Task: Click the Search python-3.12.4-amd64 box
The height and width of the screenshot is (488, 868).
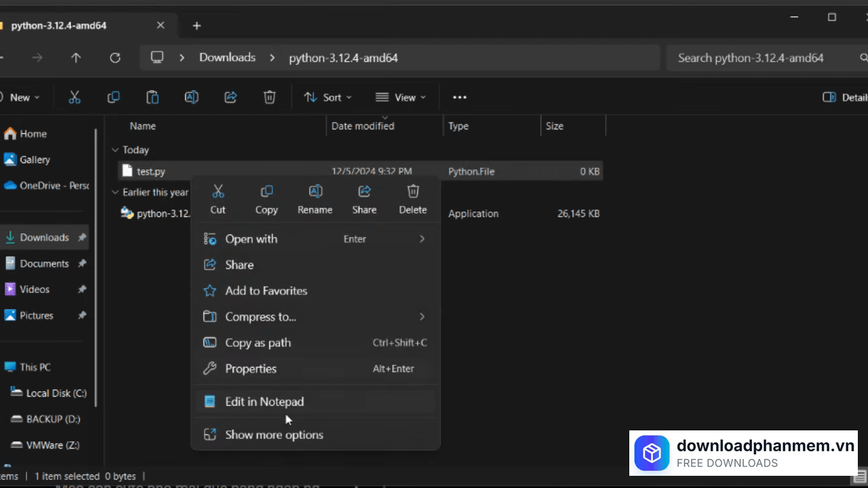Action: tap(766, 58)
